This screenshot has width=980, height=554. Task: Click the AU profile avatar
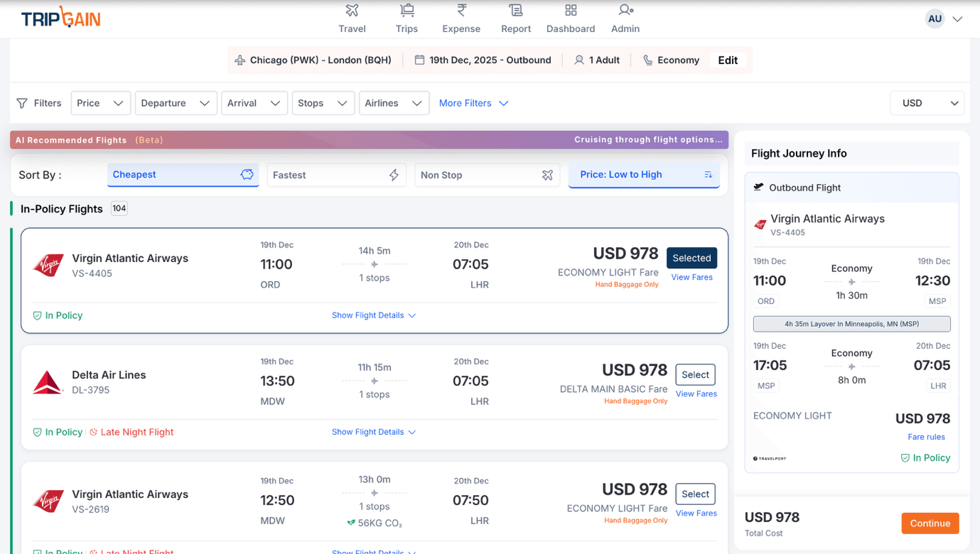click(x=935, y=19)
